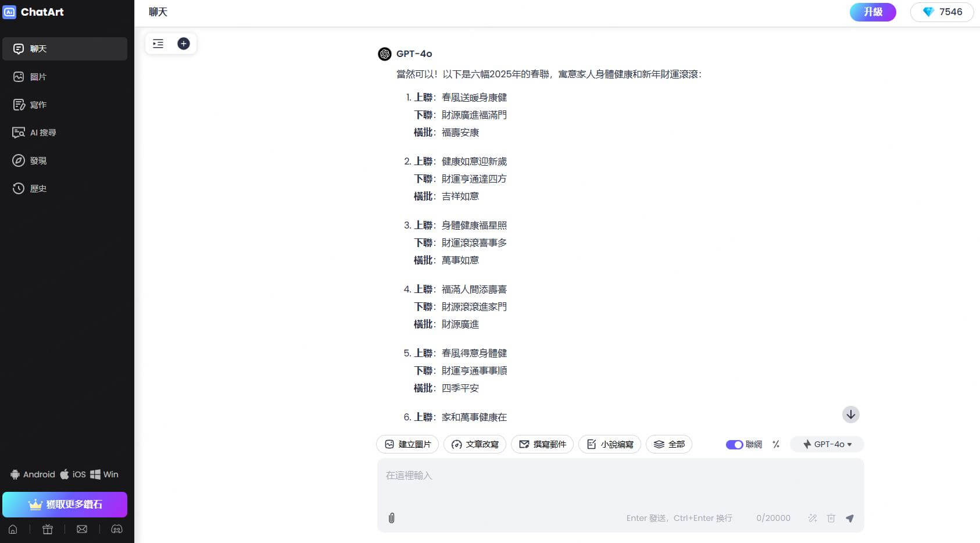Start a new chat with plus icon
Viewport: 980px width, 543px height.
(184, 44)
